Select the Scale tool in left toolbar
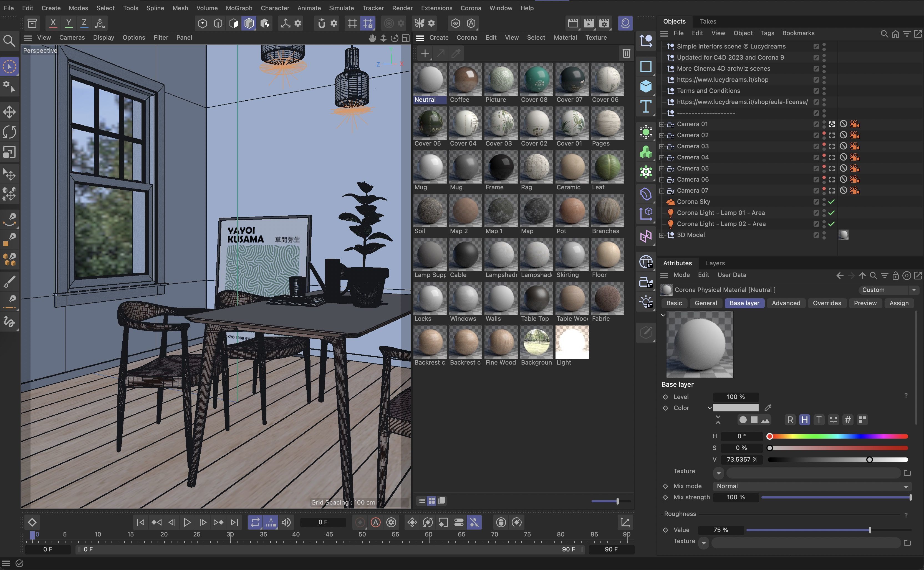The image size is (924, 570). [9, 152]
